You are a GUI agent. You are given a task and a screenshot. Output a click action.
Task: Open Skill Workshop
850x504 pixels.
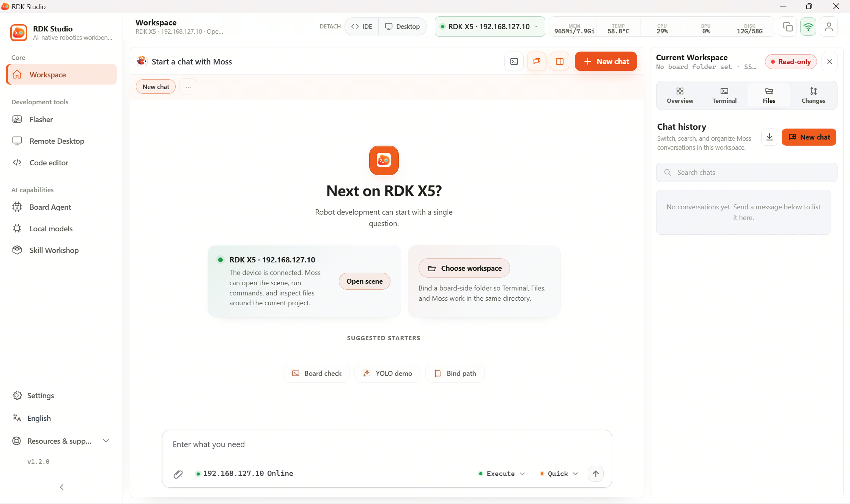tap(61, 250)
